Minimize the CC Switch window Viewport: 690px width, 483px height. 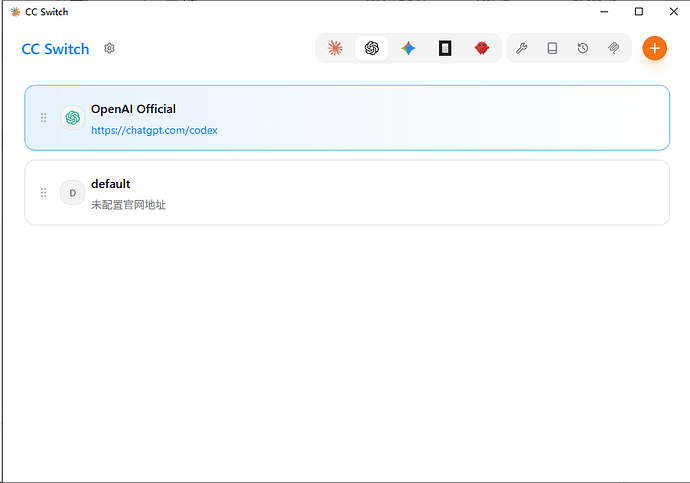tap(604, 12)
